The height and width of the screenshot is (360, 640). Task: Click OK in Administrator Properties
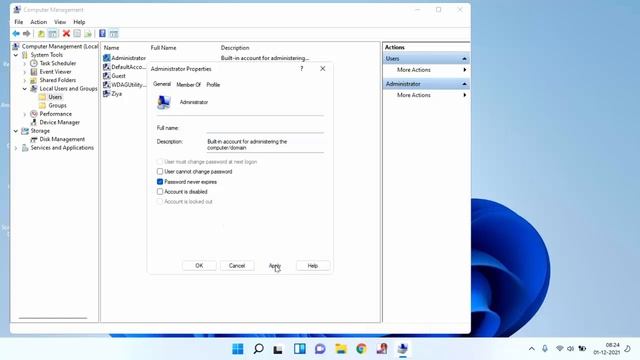(199, 266)
